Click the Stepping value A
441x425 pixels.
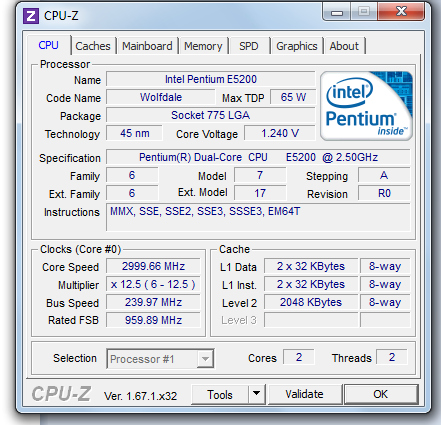tap(384, 175)
